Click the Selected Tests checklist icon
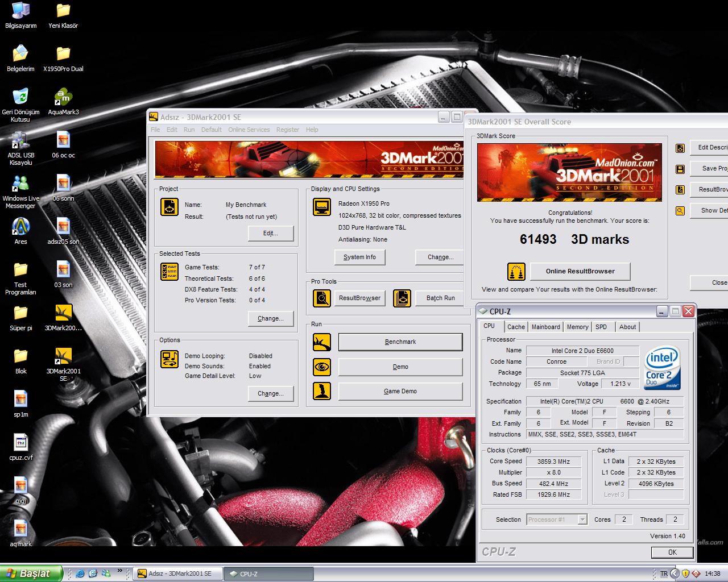This screenshot has width=728, height=582. [169, 272]
